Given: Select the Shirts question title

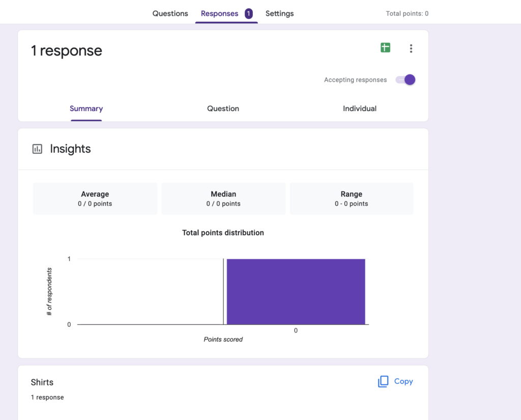Looking at the screenshot, I should click(x=42, y=382).
